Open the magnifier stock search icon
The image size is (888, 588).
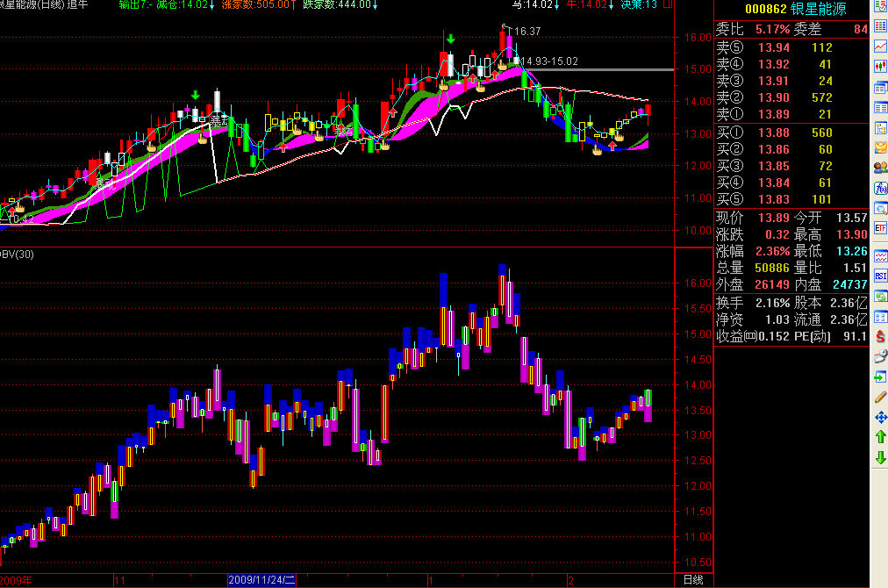880,209
